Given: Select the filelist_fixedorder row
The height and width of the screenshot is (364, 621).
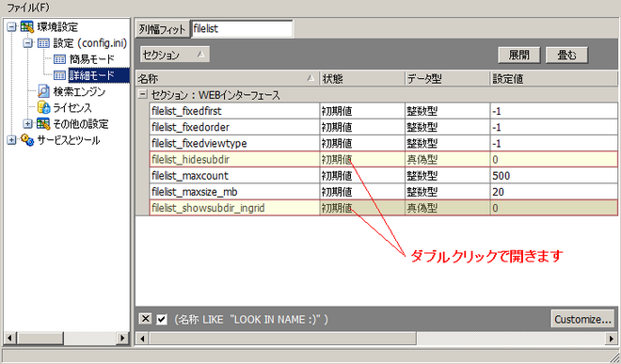Looking at the screenshot, I should 383,127.
